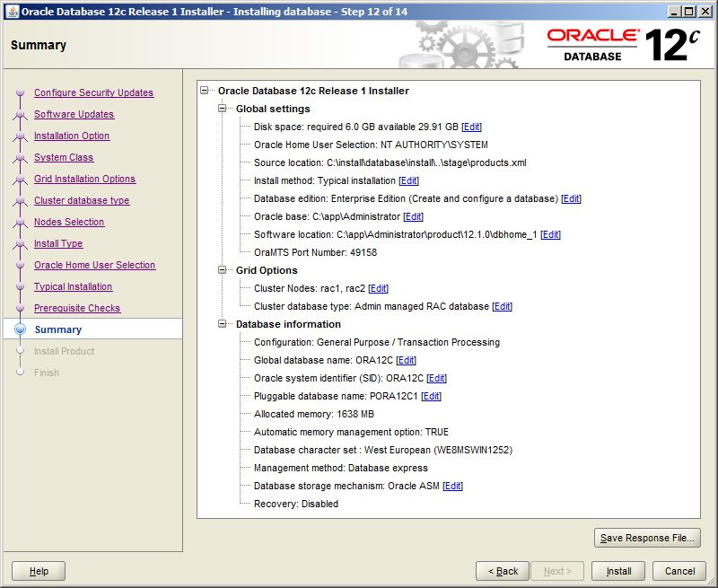Select the OraMTS Port Number: 49158 row
This screenshot has height=588, width=718.
point(316,252)
